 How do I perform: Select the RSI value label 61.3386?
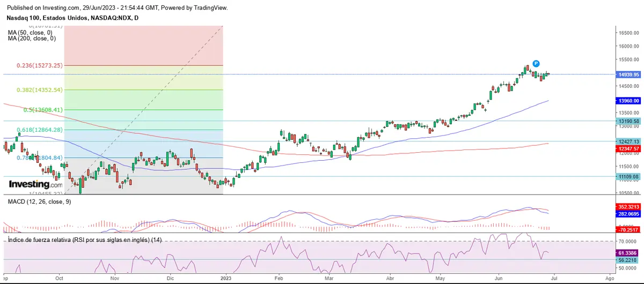(x=628, y=252)
